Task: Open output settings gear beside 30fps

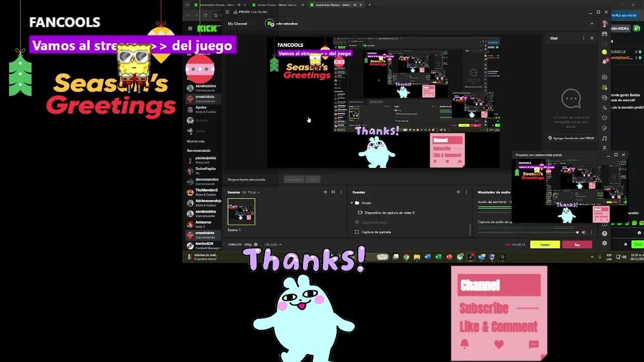Action: click(x=256, y=245)
